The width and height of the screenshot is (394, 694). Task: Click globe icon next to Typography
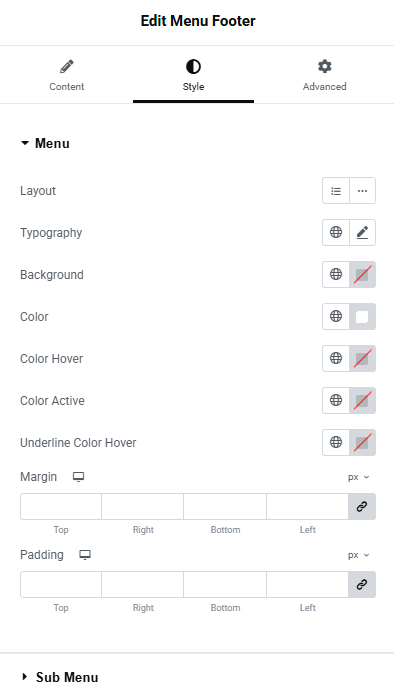(336, 232)
